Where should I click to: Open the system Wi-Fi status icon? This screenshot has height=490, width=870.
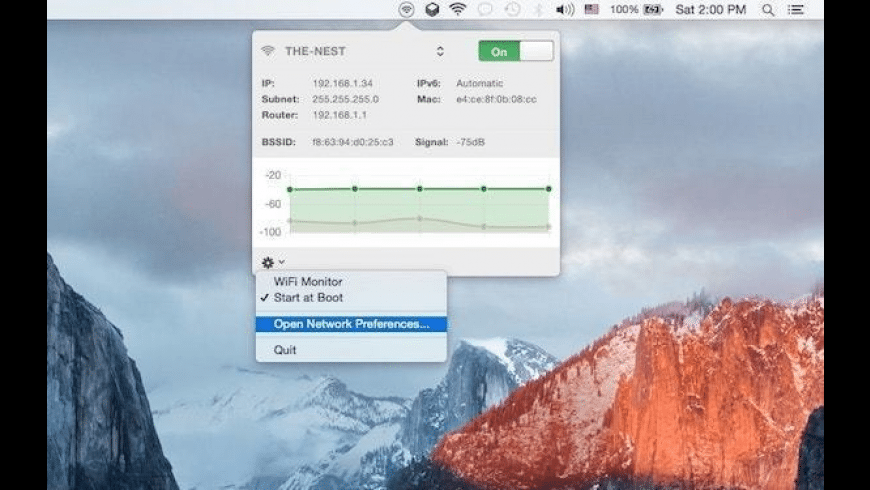(458, 9)
